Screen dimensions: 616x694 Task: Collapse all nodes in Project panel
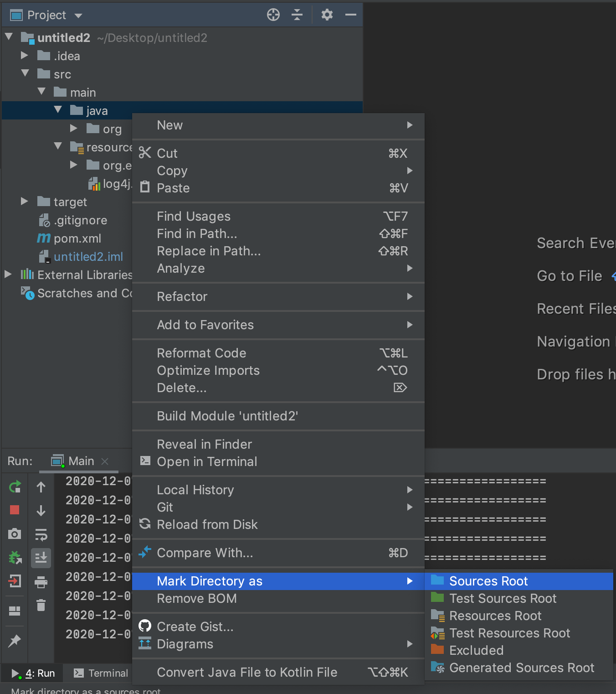tap(297, 15)
